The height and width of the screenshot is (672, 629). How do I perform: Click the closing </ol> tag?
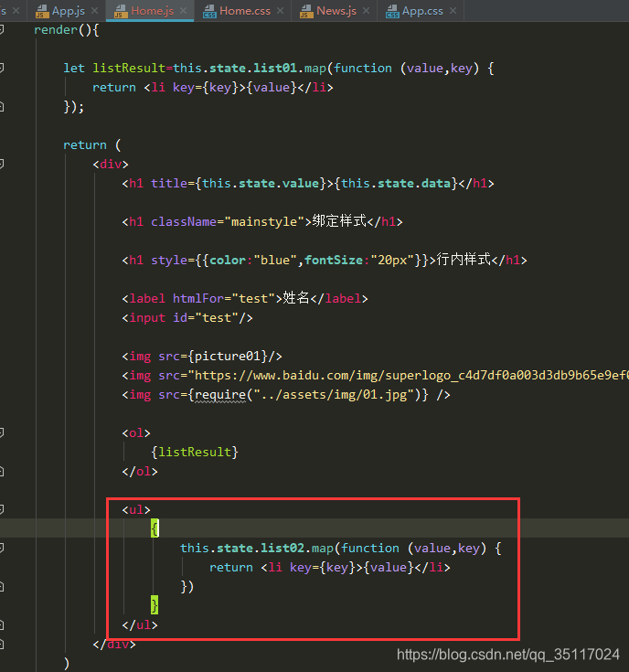click(x=140, y=472)
